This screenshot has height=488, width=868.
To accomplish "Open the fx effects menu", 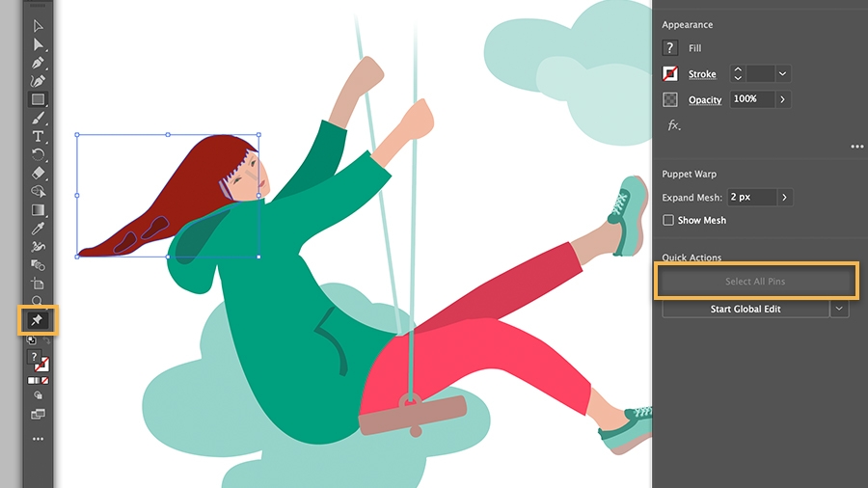I will pos(673,125).
